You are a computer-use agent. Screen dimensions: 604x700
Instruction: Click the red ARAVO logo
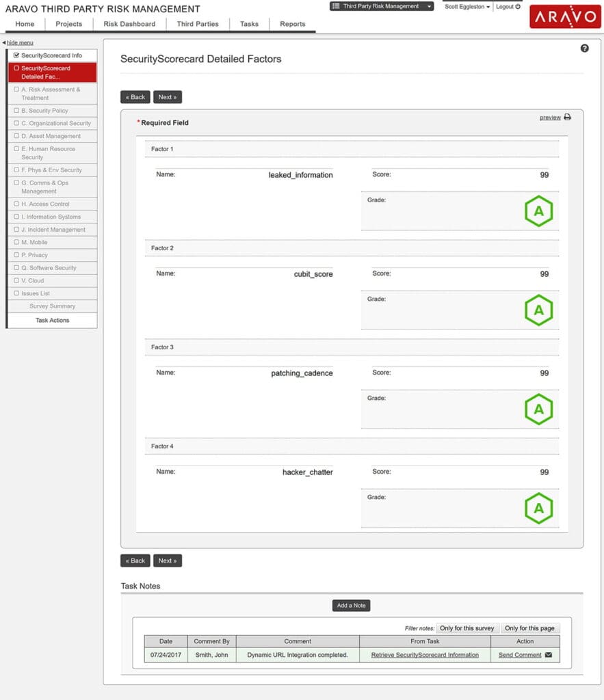(x=565, y=17)
